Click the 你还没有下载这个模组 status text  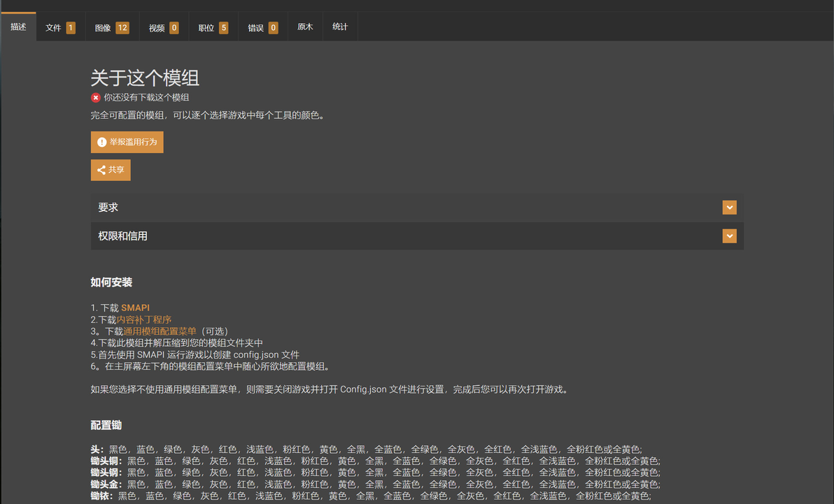146,98
